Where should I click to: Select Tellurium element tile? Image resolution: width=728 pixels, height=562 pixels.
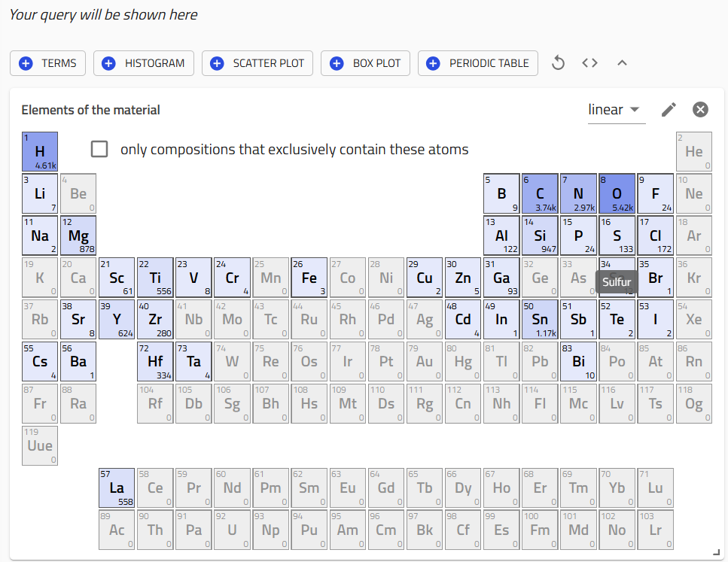point(617,319)
